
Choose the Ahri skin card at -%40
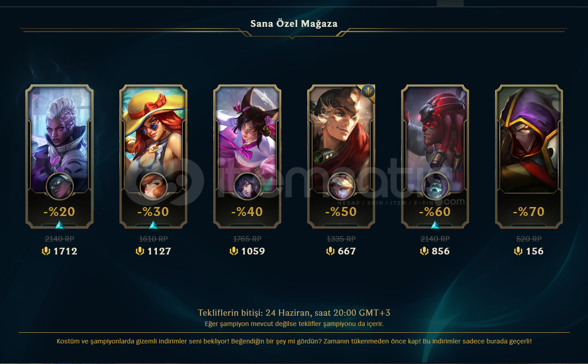pos(247,157)
